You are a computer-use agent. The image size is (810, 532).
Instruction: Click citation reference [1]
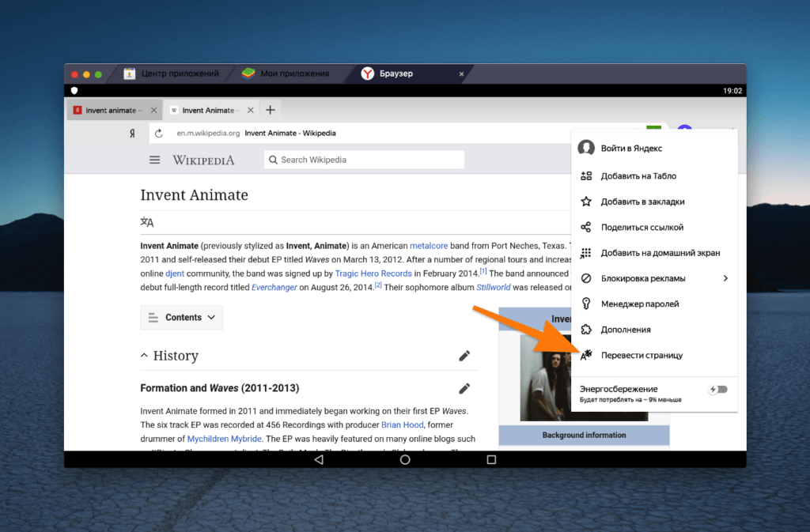click(x=483, y=271)
